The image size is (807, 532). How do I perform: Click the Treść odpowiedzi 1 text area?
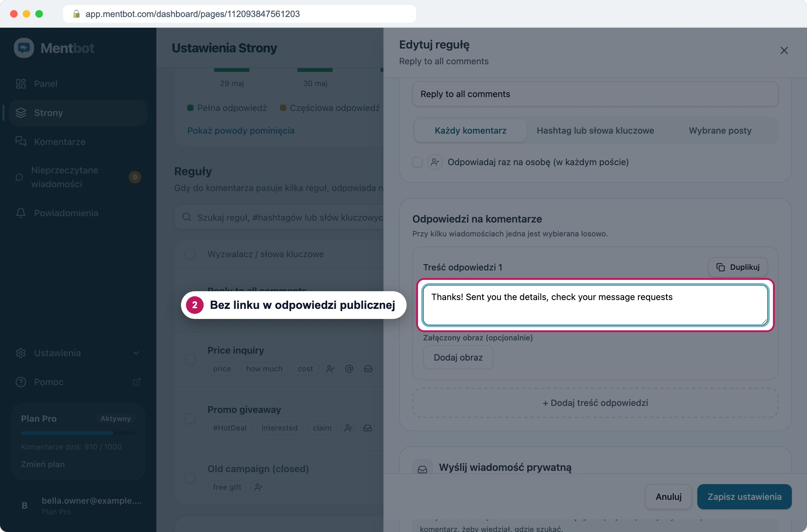coord(595,305)
